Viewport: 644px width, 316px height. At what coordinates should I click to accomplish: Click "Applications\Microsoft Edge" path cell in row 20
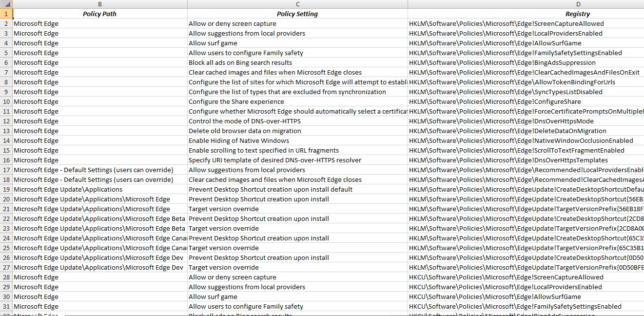coord(100,199)
